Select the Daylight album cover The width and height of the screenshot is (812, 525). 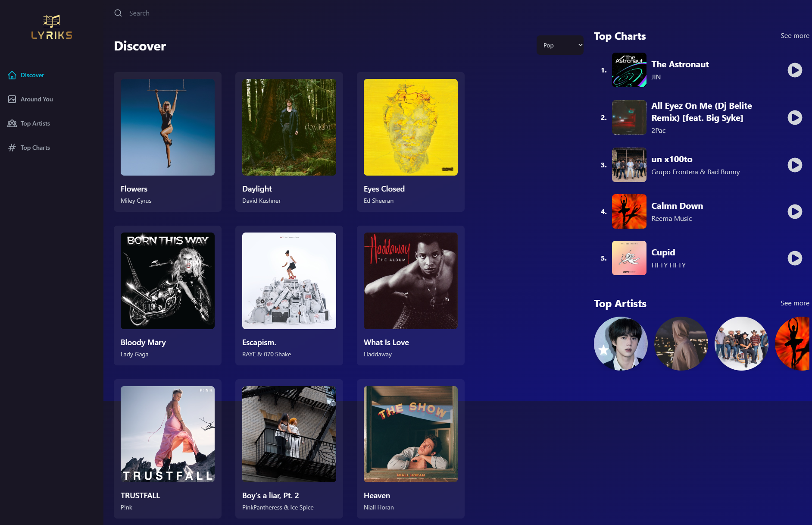pos(289,127)
